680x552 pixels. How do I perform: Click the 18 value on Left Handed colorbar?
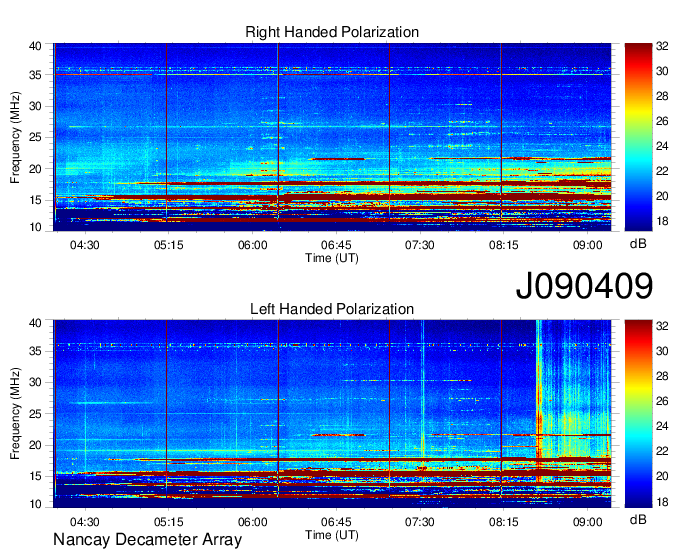(662, 502)
